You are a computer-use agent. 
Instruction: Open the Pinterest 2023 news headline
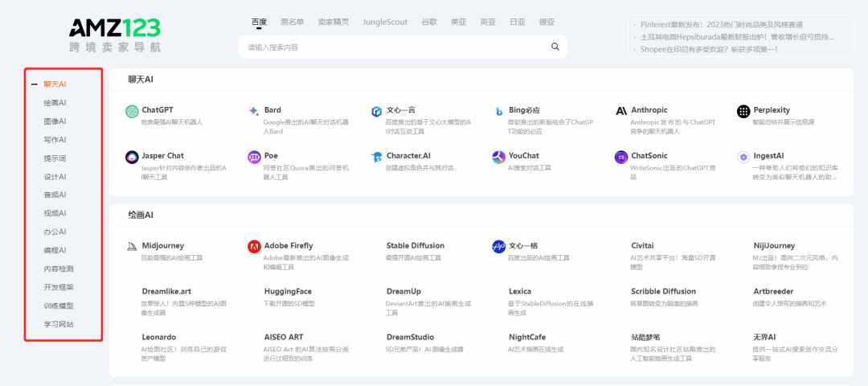tap(721, 24)
